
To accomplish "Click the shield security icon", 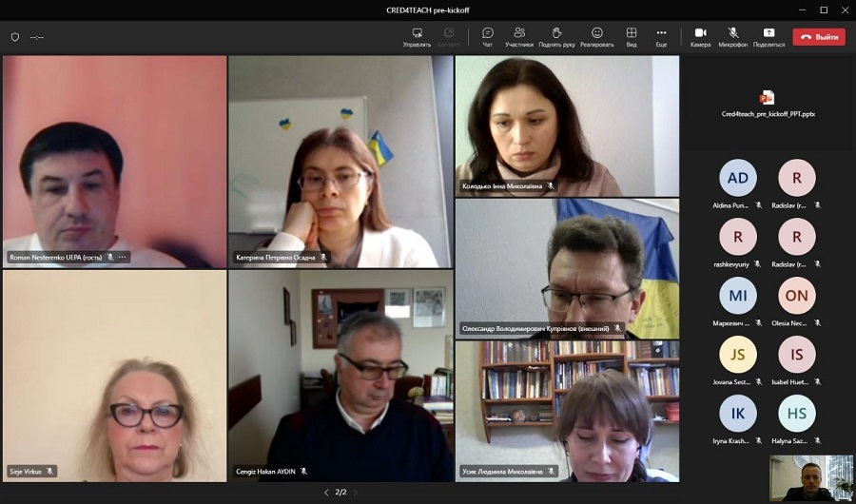I will tap(15, 37).
